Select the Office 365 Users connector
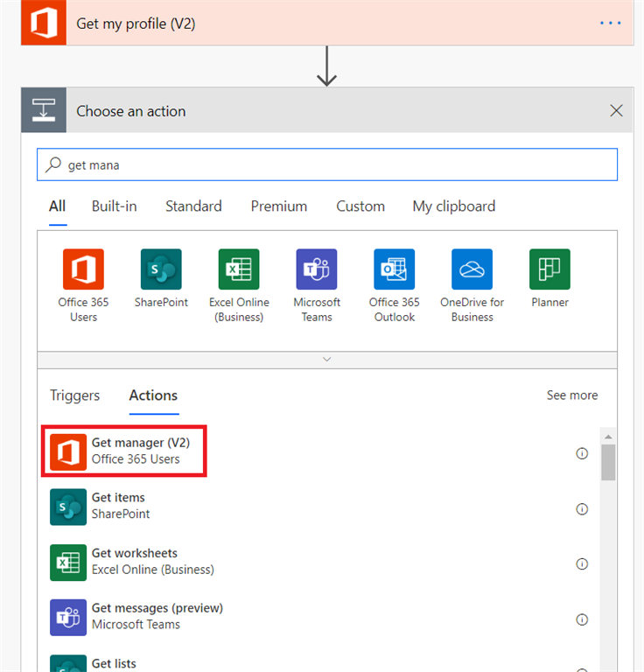 (x=83, y=285)
